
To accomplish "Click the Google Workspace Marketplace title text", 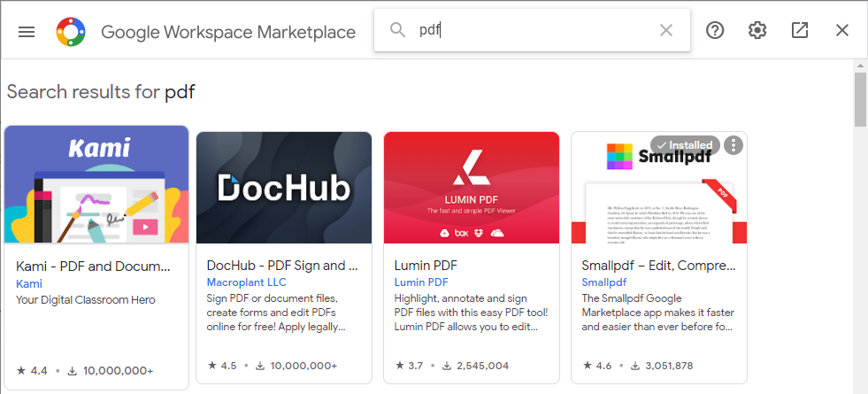I will pyautogui.click(x=228, y=32).
